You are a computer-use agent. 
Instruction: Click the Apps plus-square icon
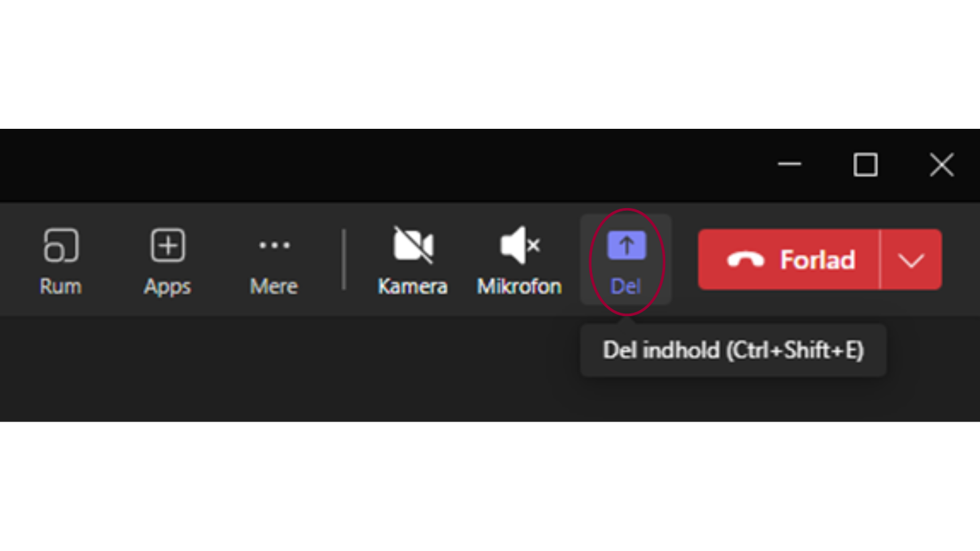(168, 245)
